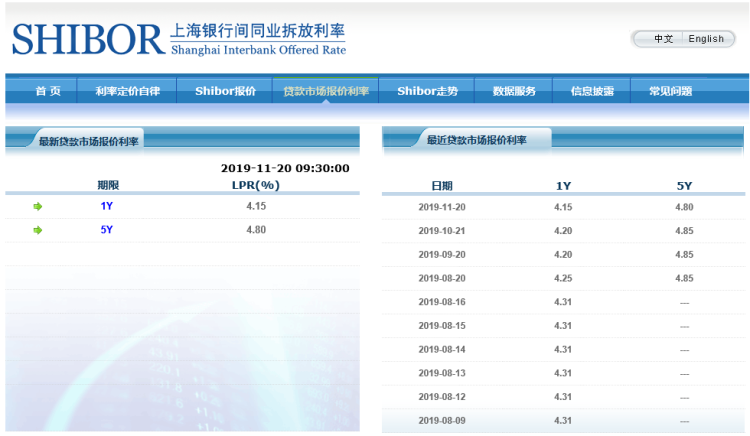Click 5Y value 4.85 for 2019-08-20

pyautogui.click(x=684, y=278)
